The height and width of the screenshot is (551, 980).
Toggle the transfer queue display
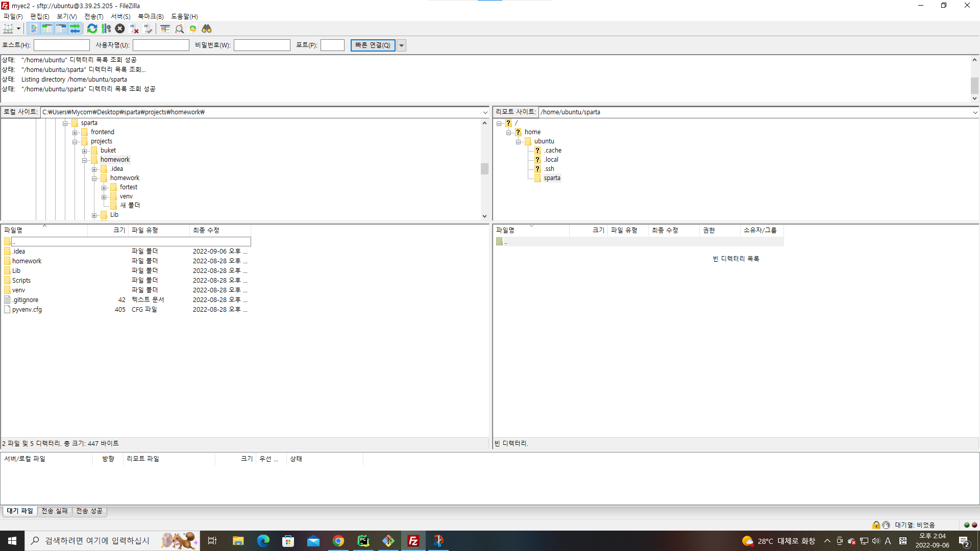(x=75, y=29)
